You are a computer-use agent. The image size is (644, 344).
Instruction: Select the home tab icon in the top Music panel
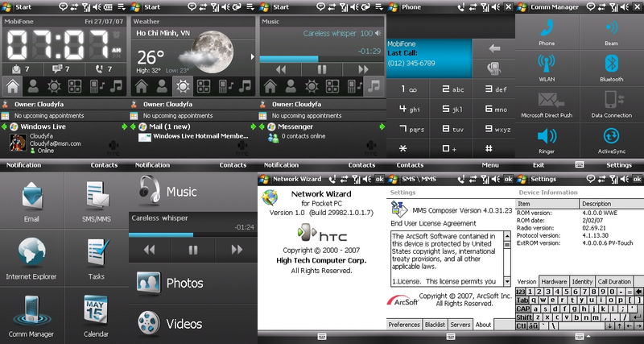click(270, 86)
